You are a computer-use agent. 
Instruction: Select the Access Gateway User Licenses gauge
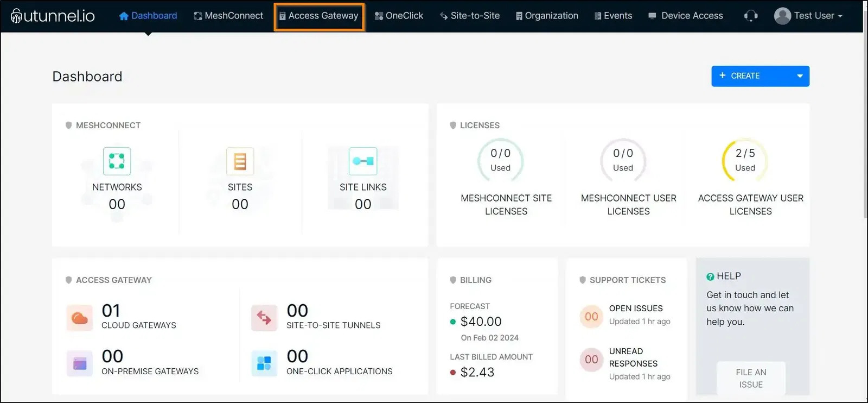[x=745, y=160]
